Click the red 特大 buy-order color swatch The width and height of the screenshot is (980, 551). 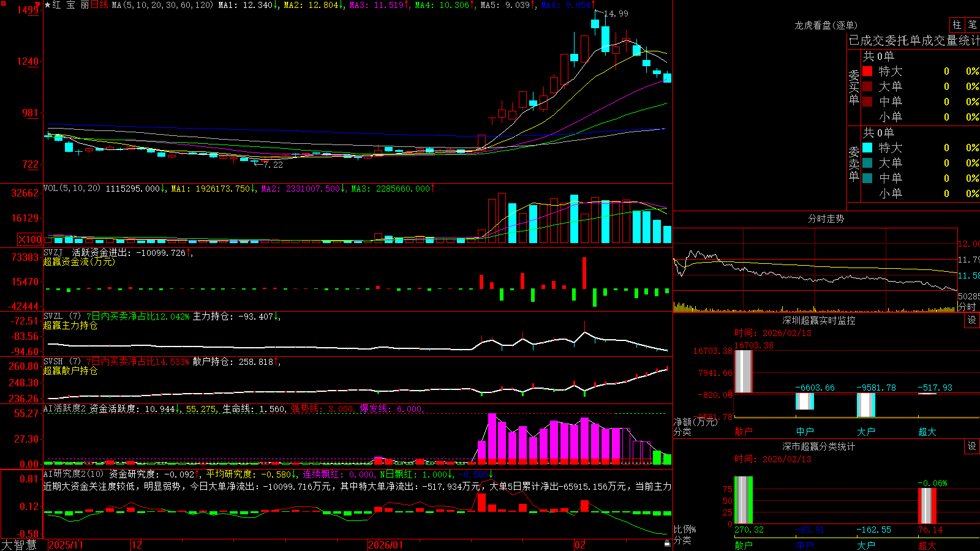click(x=867, y=71)
